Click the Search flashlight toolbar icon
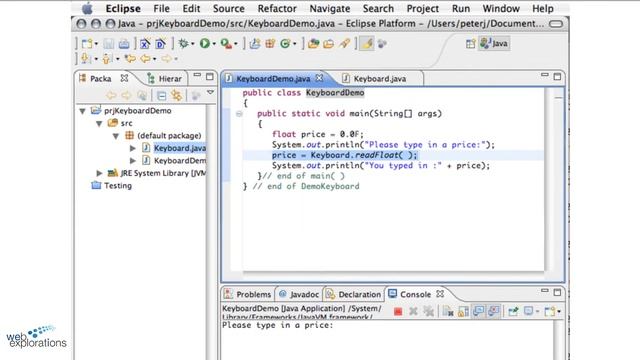The width and height of the screenshot is (640, 360). click(344, 43)
